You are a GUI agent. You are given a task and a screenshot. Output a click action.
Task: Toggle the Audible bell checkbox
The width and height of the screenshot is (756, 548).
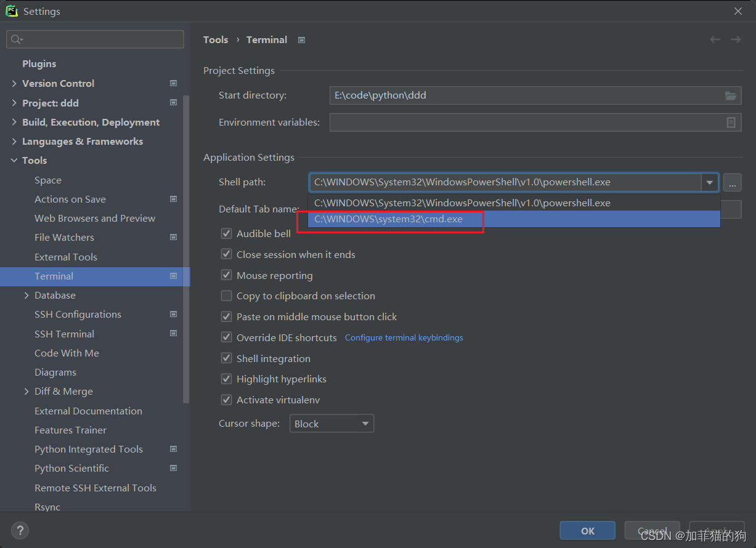click(226, 233)
